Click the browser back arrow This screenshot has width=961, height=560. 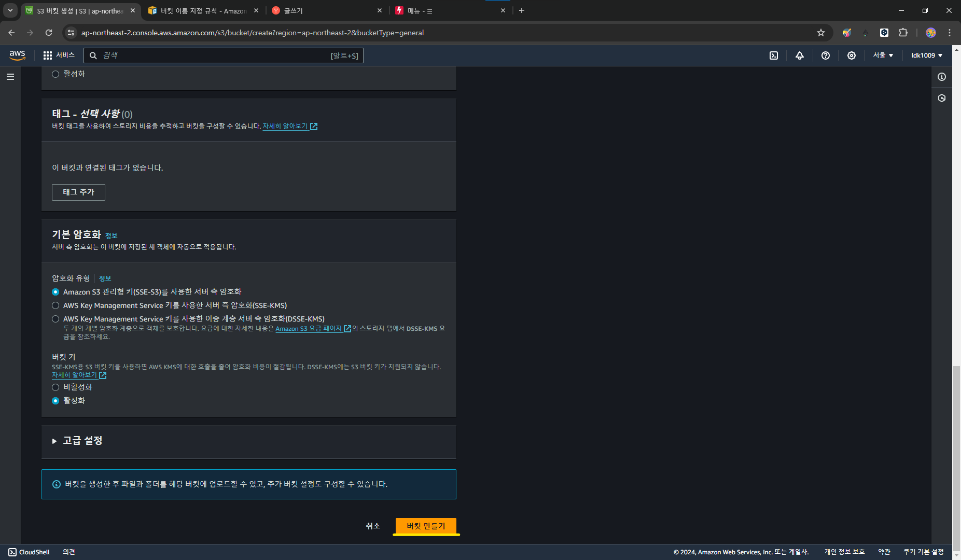(x=11, y=33)
